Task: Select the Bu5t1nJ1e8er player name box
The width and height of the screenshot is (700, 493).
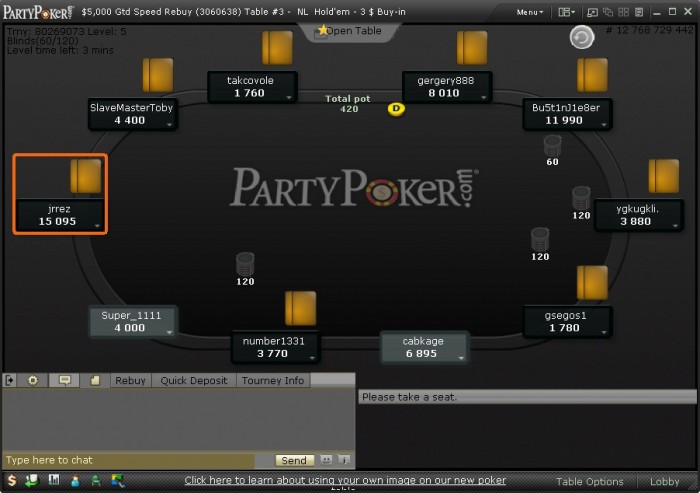Action: click(567, 114)
